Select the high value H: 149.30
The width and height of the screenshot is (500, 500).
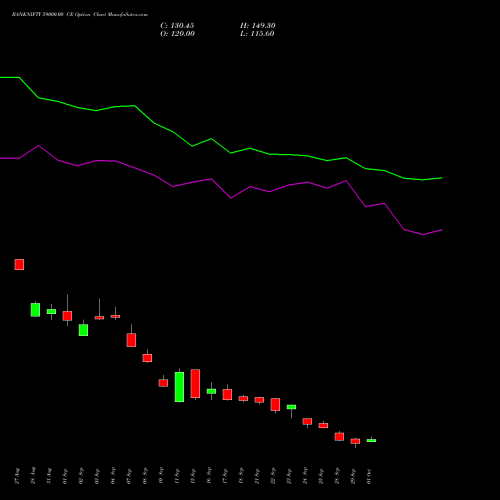pyautogui.click(x=258, y=26)
